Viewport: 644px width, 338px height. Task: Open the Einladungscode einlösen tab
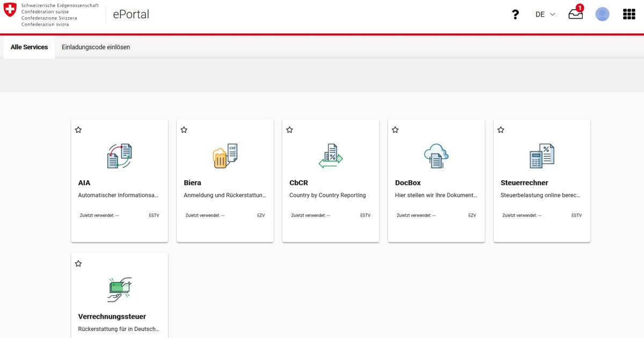click(96, 47)
